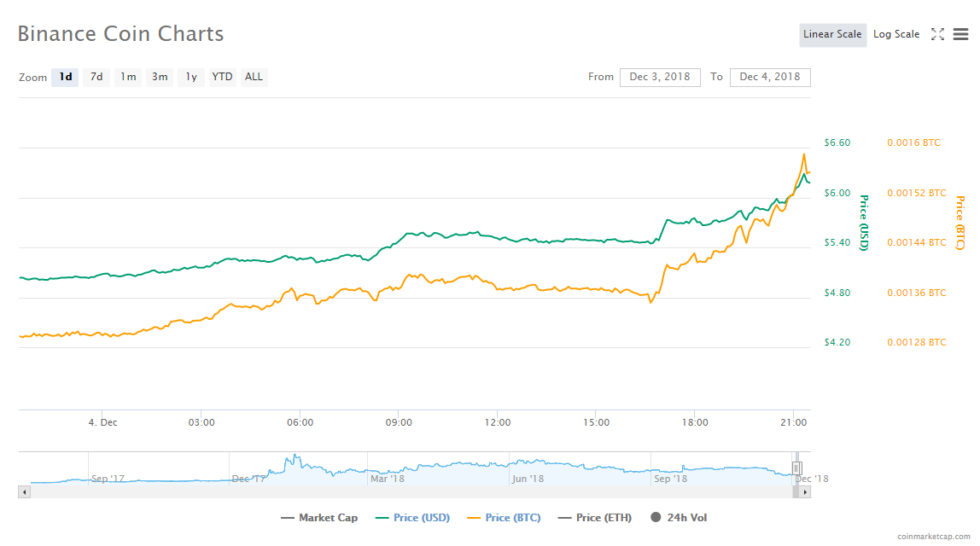Grab the navigator range handle
The image size is (980, 546).
(x=796, y=468)
